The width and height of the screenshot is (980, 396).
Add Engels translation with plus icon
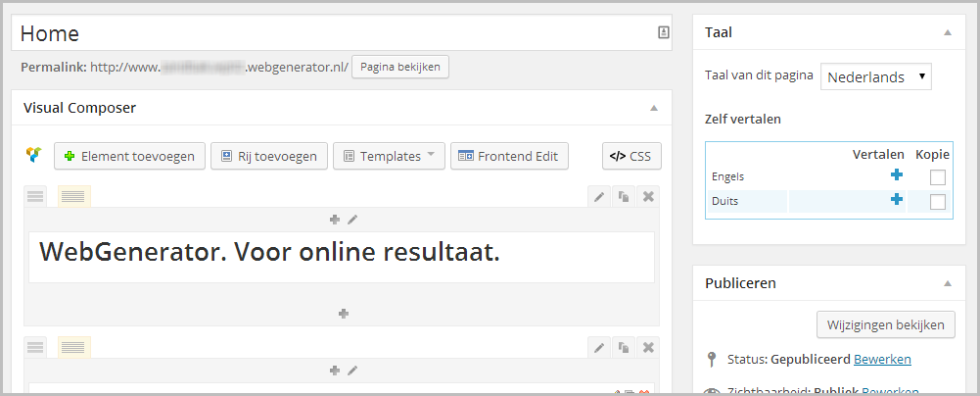click(897, 175)
